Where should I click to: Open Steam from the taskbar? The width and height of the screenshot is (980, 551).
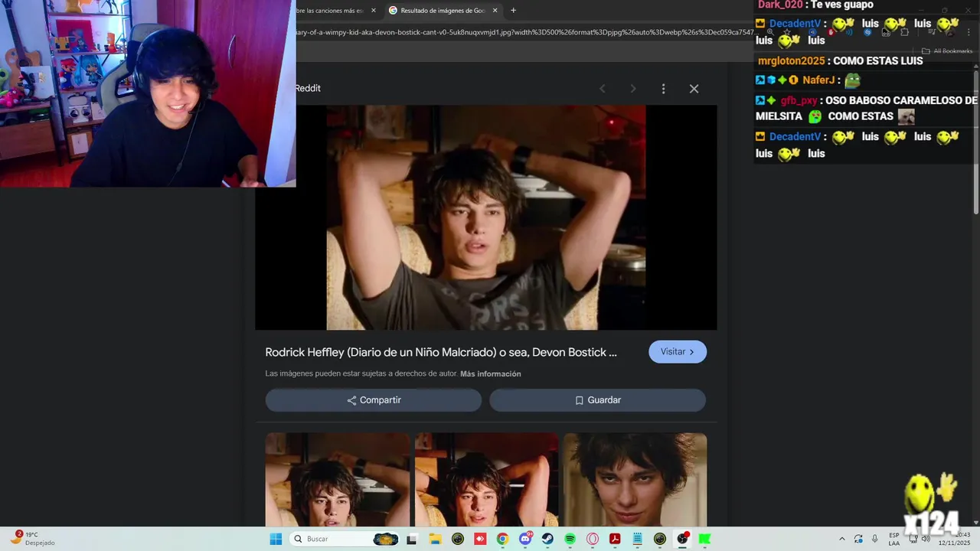[x=547, y=539]
